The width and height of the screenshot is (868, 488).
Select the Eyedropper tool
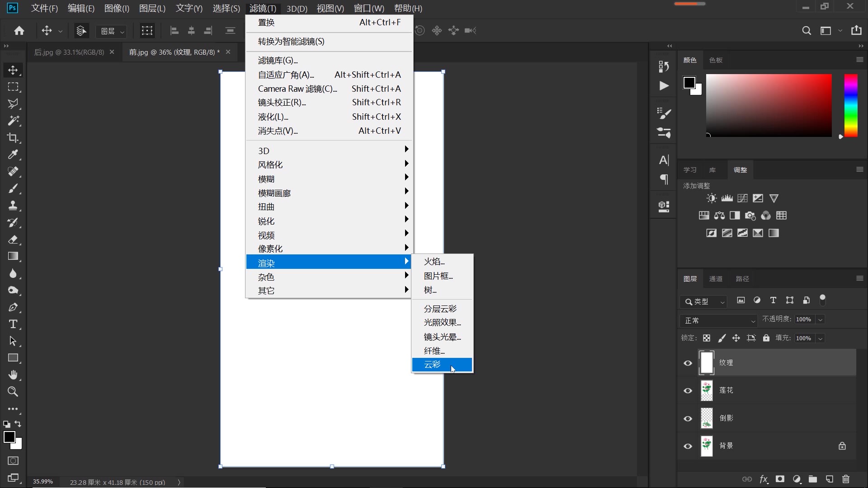(x=13, y=155)
